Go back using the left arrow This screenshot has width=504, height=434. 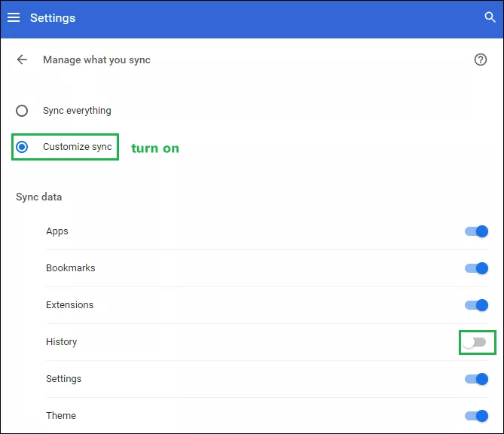pos(22,60)
